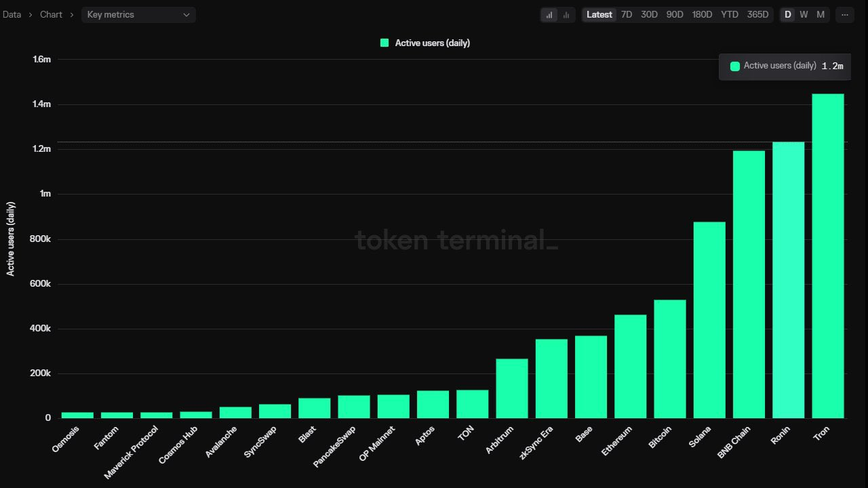The image size is (868, 488).
Task: Open the Key metrics dropdown
Action: pyautogui.click(x=138, y=15)
